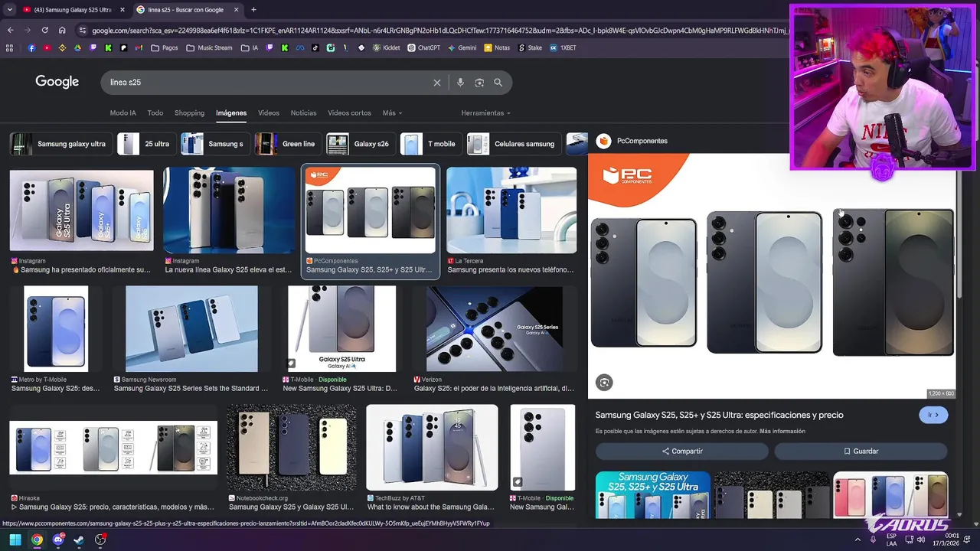Open Discord from the Windows taskbar
Viewport: 980px width, 551px height.
pyautogui.click(x=58, y=540)
